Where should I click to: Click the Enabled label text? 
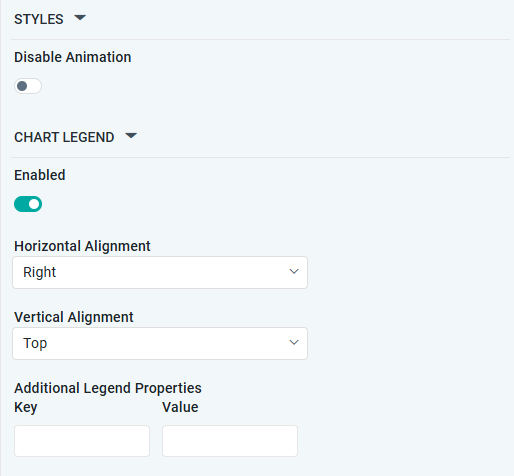tap(40, 175)
